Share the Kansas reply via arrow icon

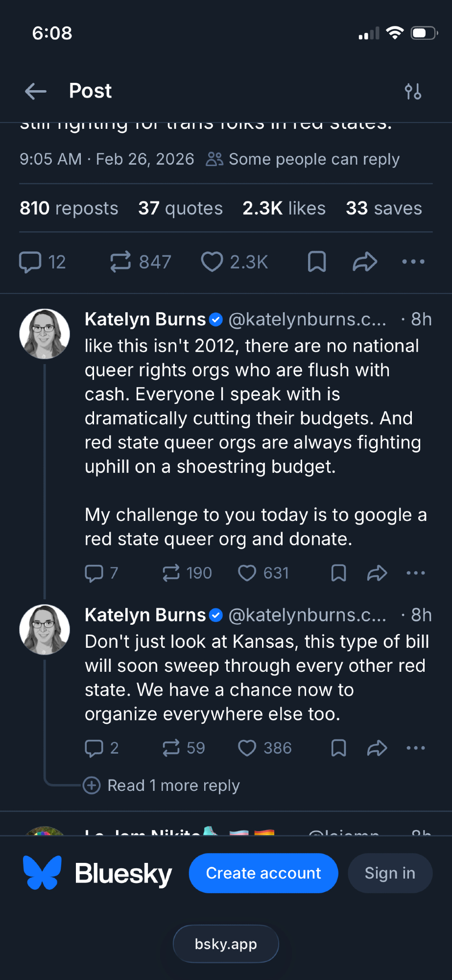pos(377,748)
